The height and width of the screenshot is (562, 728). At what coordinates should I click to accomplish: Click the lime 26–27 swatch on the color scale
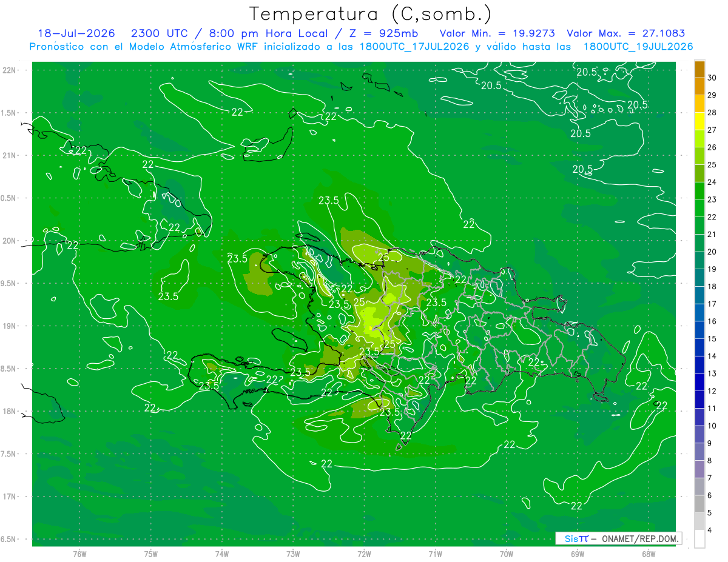point(699,139)
